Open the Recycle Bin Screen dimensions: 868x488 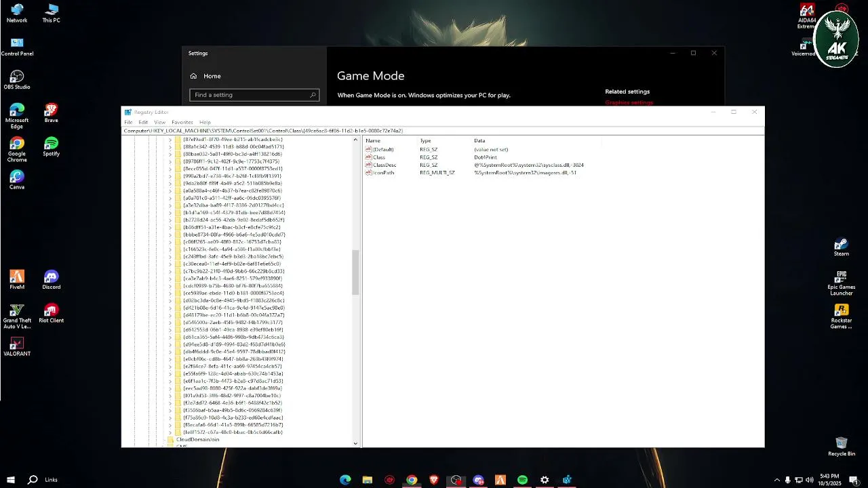click(842, 447)
